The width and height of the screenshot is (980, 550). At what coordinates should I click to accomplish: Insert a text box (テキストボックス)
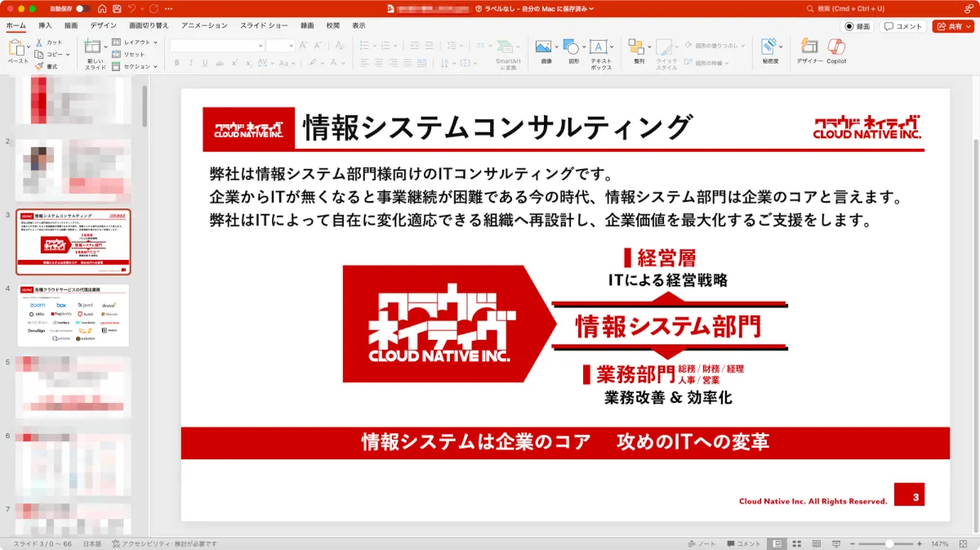601,54
